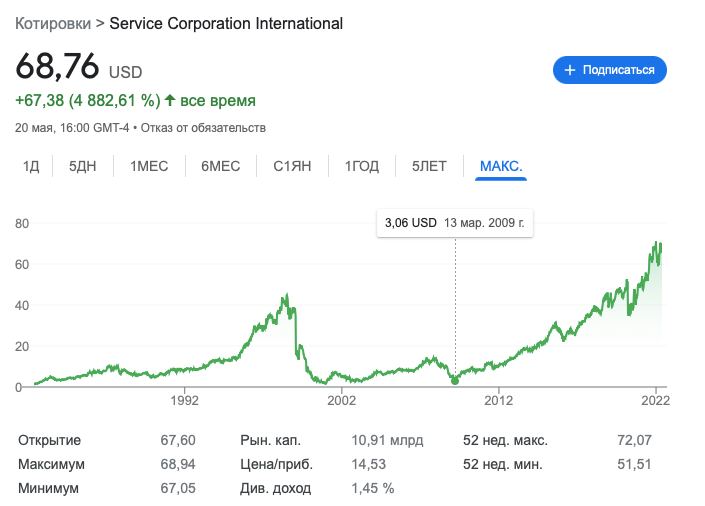
Task: Click the plus icon in Подписаться button
Action: pyautogui.click(x=571, y=70)
